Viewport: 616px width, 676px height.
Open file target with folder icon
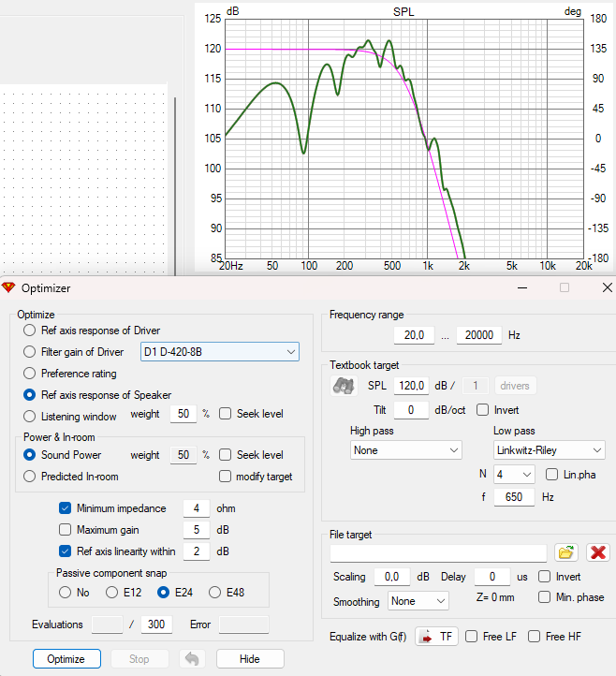[566, 552]
